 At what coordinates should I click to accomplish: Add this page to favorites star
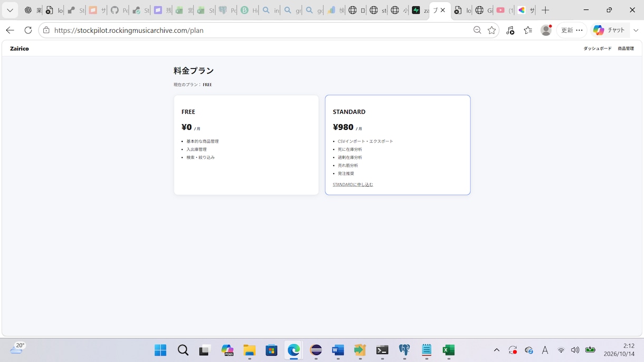coord(492,30)
